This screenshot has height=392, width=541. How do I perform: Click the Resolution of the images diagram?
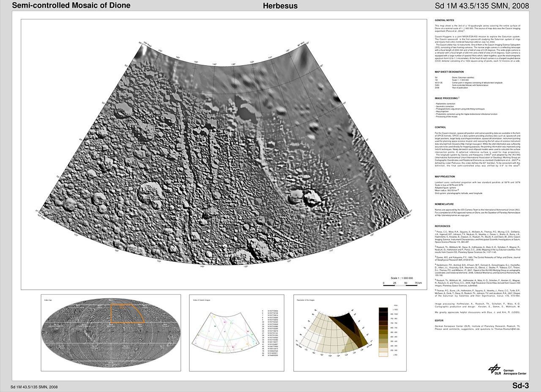334,333
